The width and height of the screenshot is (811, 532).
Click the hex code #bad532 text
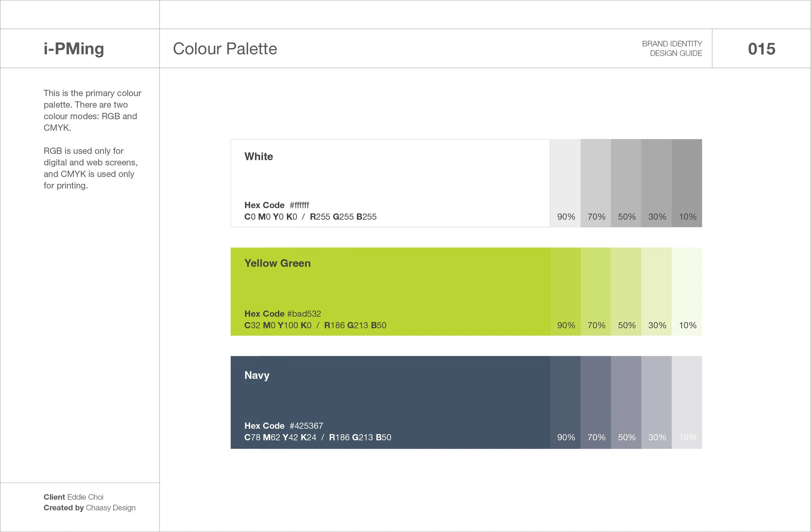click(304, 314)
